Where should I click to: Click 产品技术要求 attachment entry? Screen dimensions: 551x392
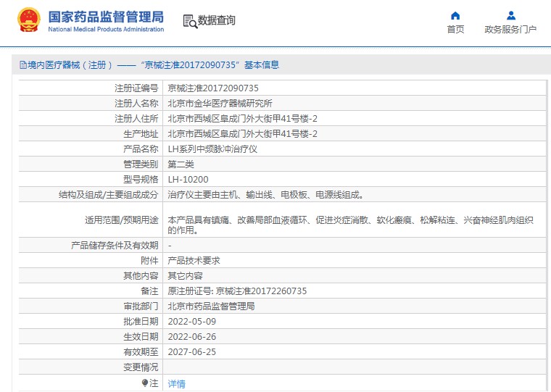pyautogui.click(x=194, y=260)
